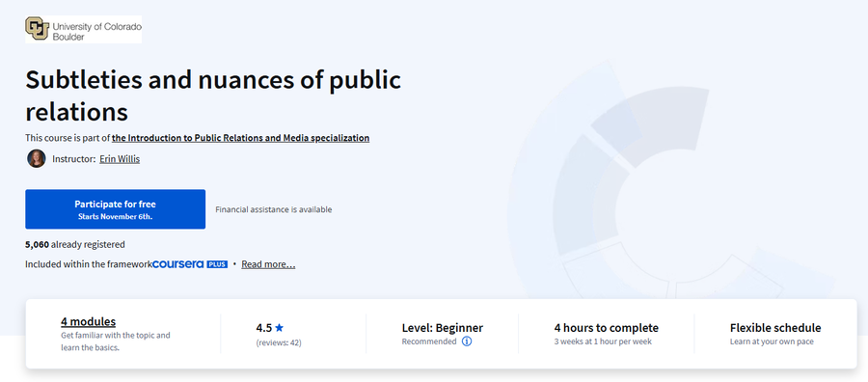Click the 4.5 rating value
The height and width of the screenshot is (382, 868).
click(x=264, y=328)
